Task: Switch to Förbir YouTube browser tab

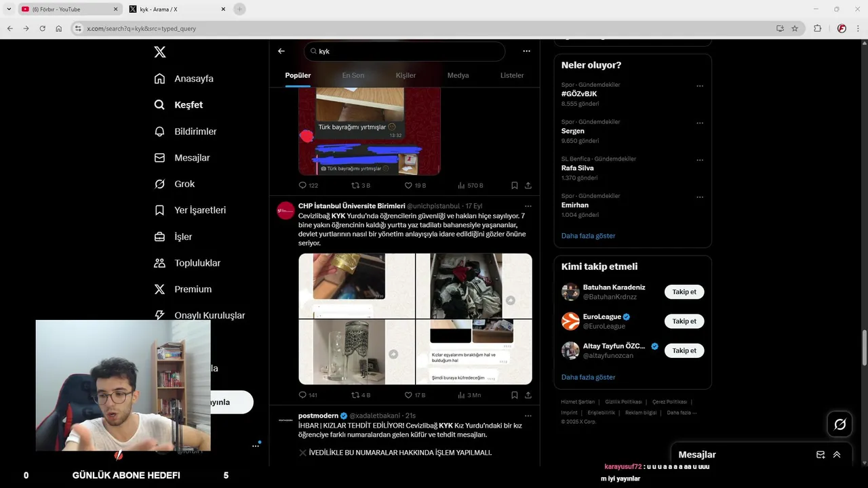Action: [69, 9]
